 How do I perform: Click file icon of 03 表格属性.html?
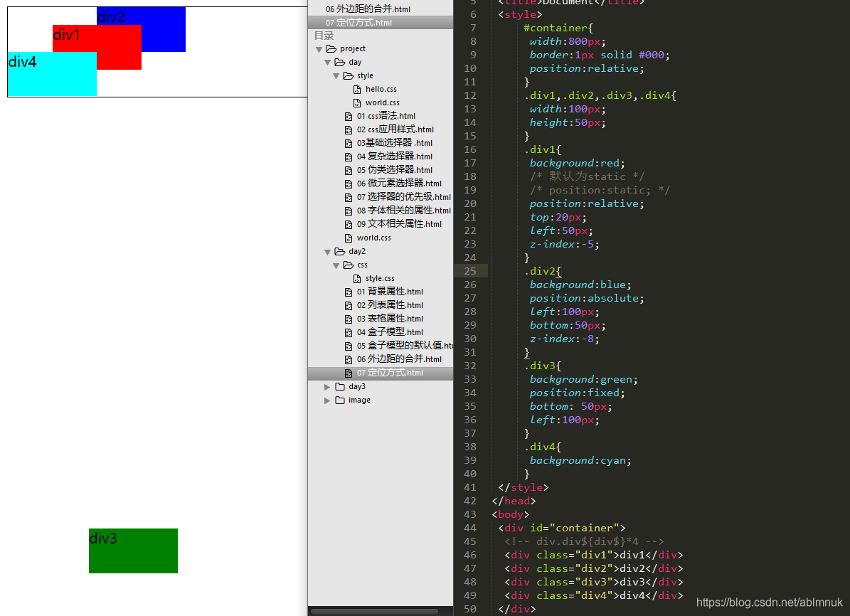coord(349,319)
